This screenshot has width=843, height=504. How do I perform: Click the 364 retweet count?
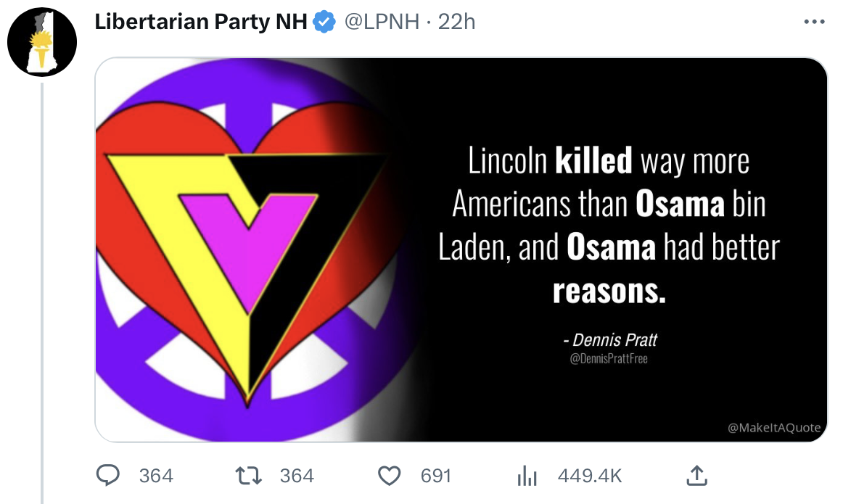pos(297,476)
